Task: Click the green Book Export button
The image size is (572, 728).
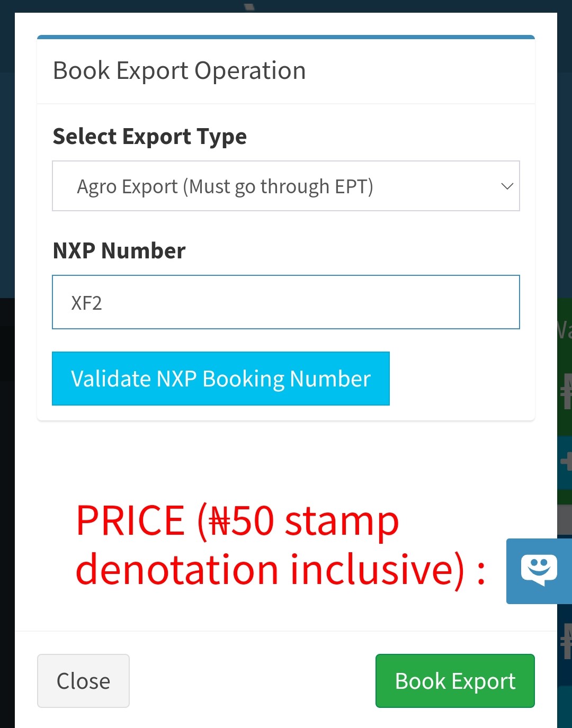Action: [454, 681]
